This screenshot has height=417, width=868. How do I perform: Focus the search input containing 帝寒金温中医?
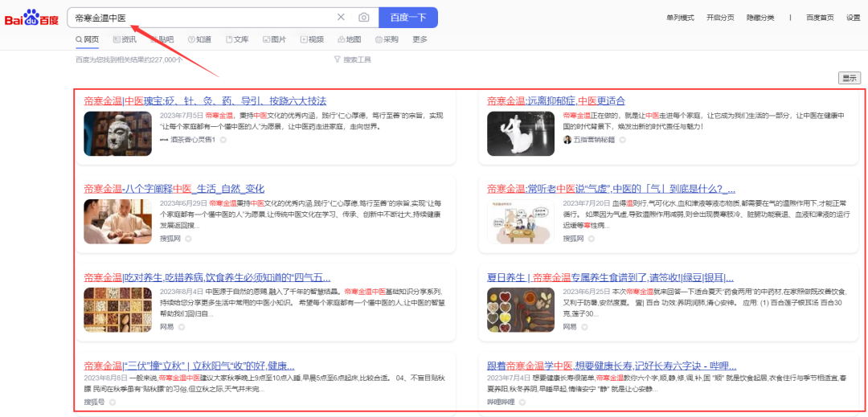tap(202, 17)
